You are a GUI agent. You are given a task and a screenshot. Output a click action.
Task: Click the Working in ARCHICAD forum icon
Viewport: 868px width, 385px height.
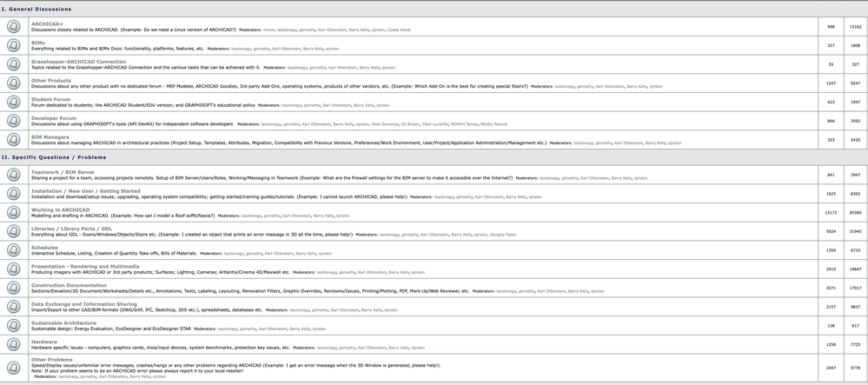coord(13,212)
